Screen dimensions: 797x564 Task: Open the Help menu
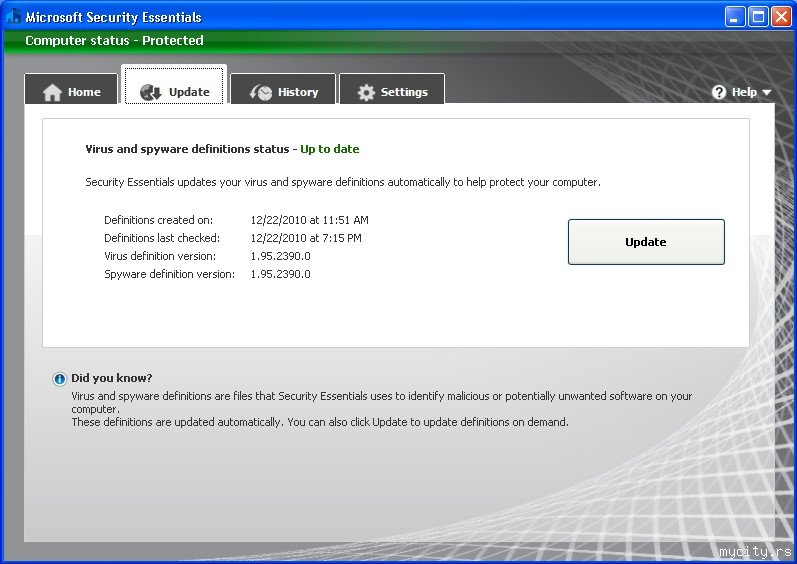click(x=742, y=92)
